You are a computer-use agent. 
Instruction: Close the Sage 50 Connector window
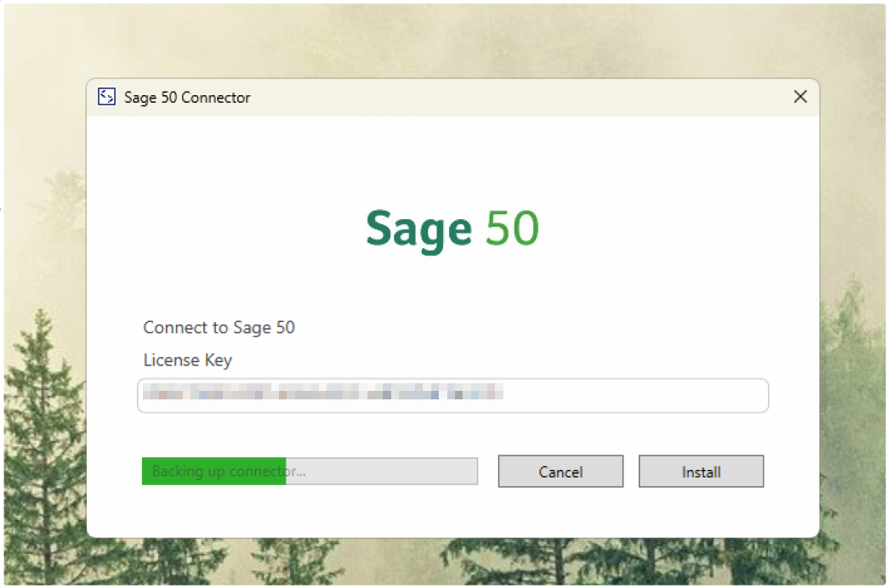click(799, 96)
